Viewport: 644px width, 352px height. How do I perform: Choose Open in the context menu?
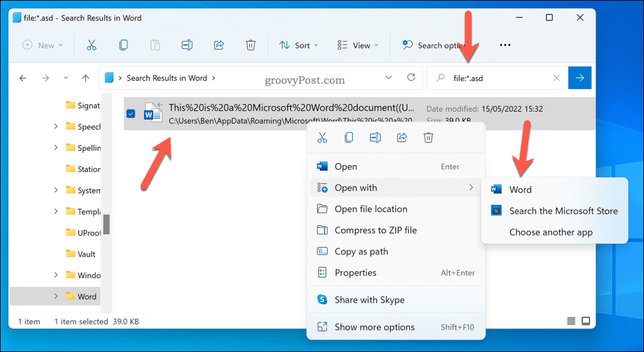pos(396,167)
